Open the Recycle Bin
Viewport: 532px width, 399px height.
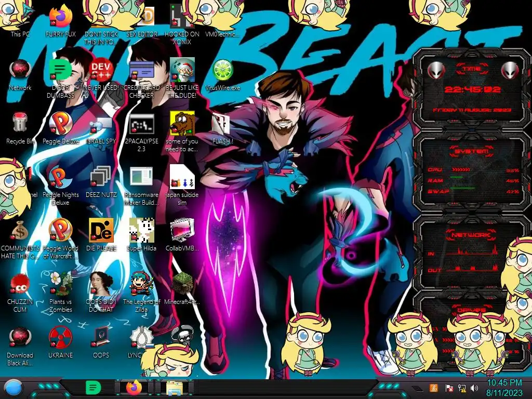20,128
